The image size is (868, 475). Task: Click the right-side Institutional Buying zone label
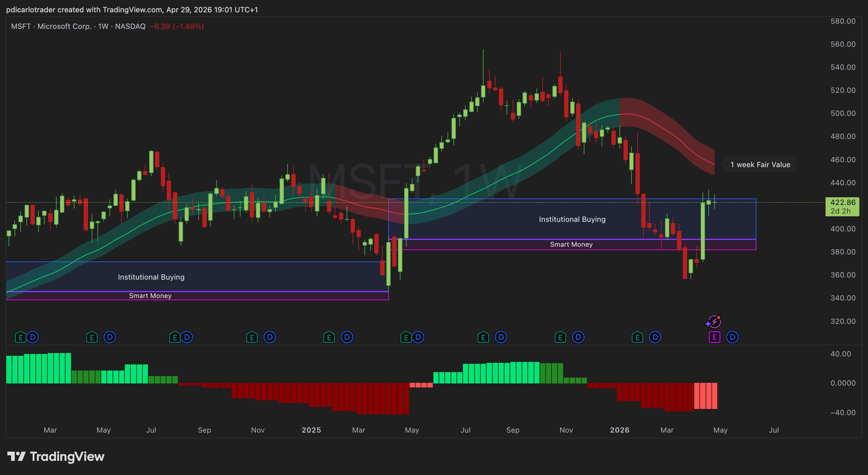572,219
